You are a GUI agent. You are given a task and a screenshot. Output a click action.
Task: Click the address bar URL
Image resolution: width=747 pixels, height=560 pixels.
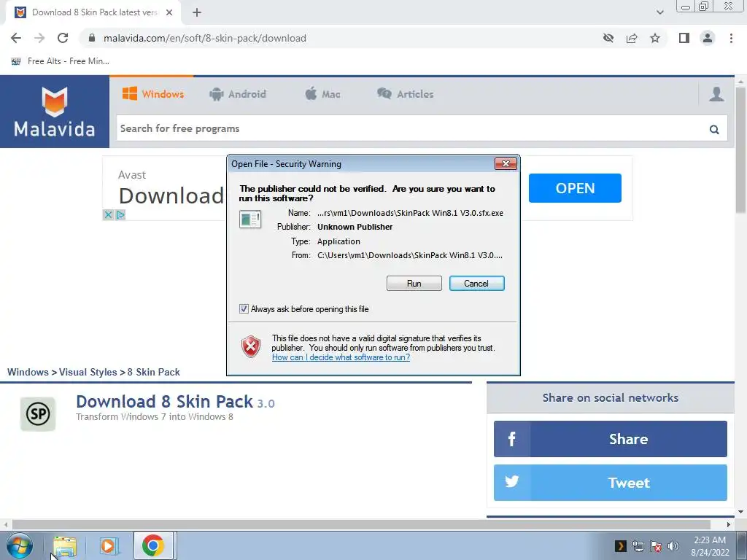205,38
